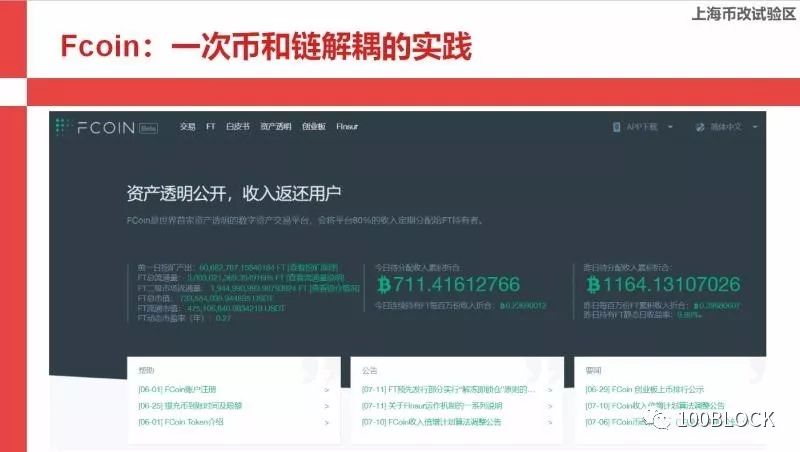Open the FT total circulation explanation link
The width and height of the screenshot is (800, 452).
(315, 278)
